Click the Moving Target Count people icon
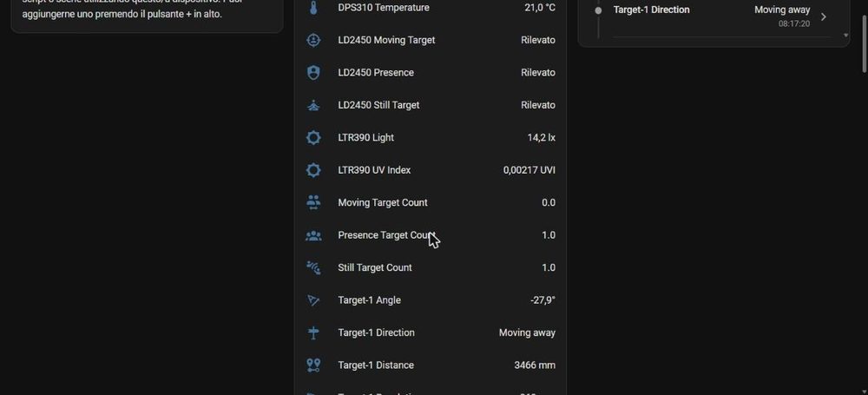 tap(313, 203)
